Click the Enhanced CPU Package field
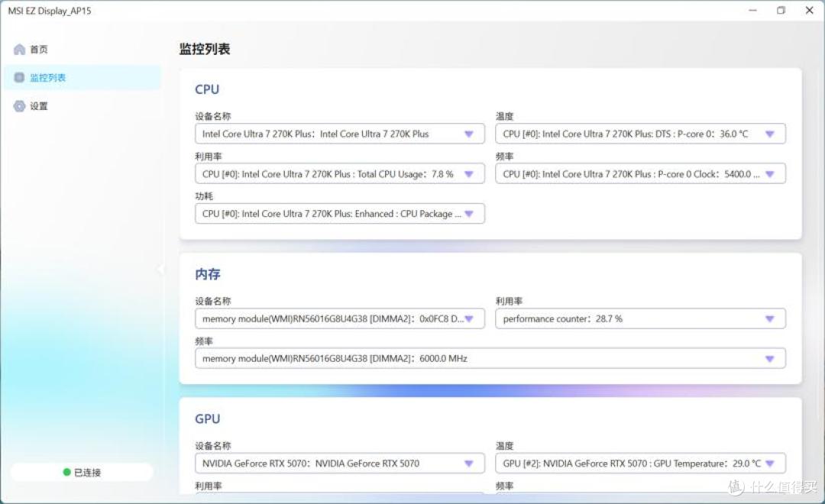Image resolution: width=825 pixels, height=504 pixels. pyautogui.click(x=340, y=214)
